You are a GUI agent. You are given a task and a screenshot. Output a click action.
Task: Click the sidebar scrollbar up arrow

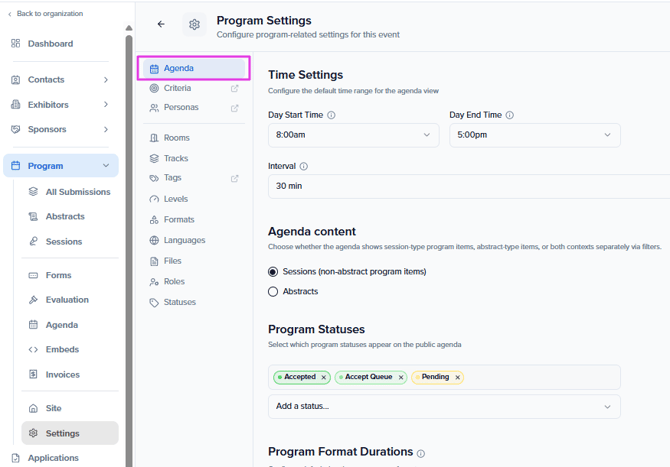(x=129, y=28)
